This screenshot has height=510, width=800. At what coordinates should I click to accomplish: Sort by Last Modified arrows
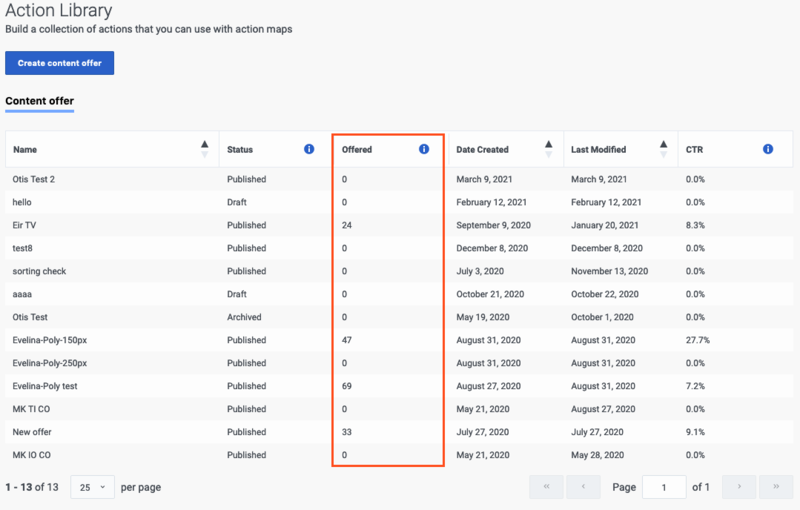[663, 149]
